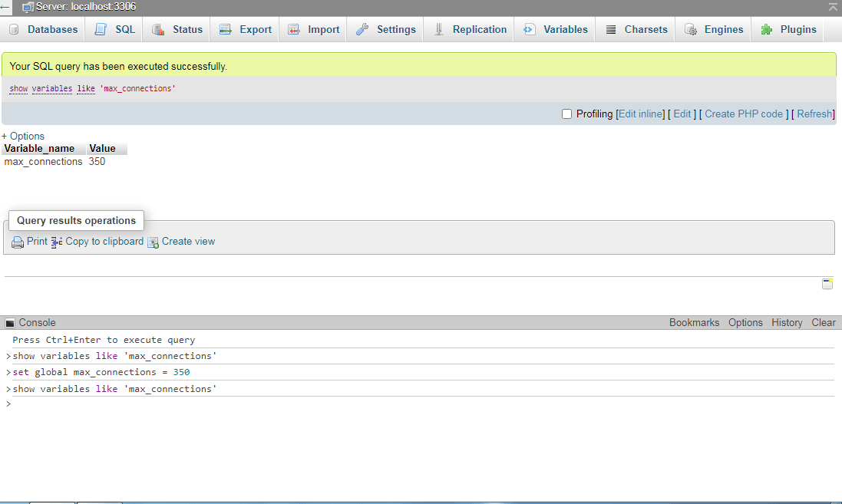The height and width of the screenshot is (504, 842).
Task: Clear the console
Action: tap(824, 323)
